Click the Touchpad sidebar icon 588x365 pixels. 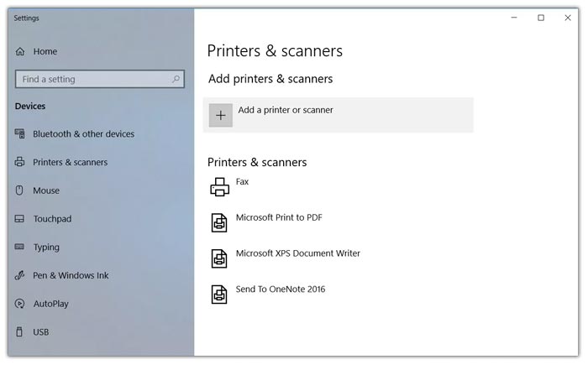19,219
